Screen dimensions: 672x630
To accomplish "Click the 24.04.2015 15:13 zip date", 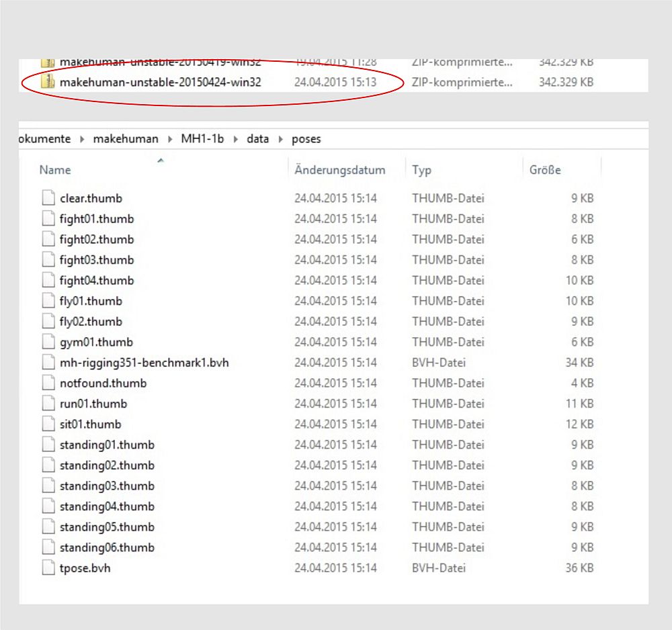I will (x=335, y=82).
